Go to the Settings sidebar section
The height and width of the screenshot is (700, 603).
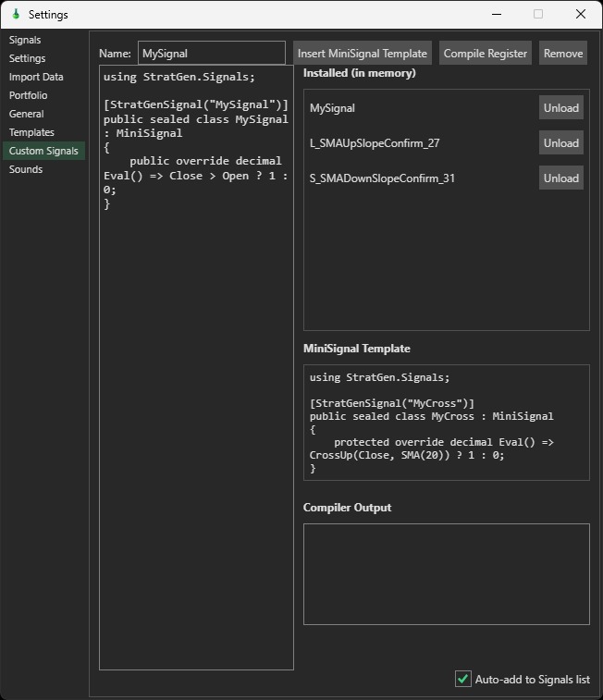click(x=27, y=58)
